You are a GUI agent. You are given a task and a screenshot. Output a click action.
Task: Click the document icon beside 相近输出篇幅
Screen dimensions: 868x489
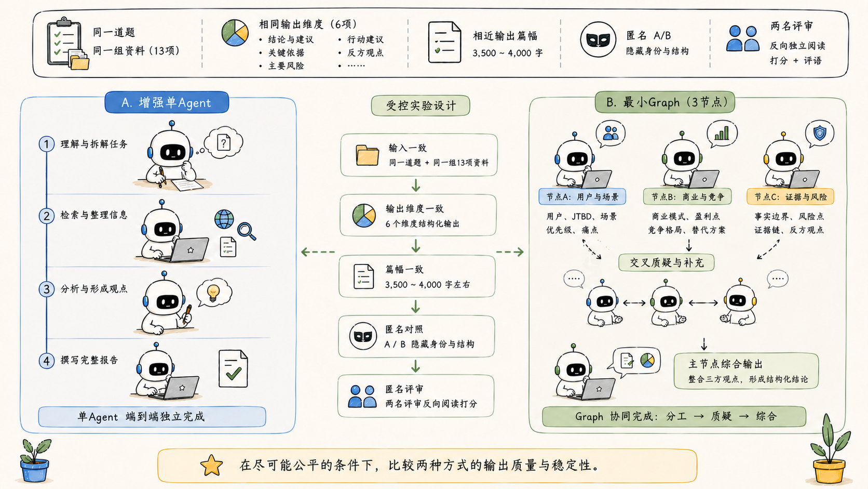point(444,42)
